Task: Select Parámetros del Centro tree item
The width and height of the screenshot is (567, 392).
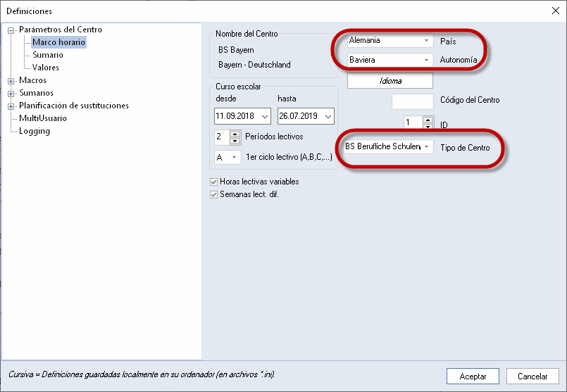Action: pos(61,30)
